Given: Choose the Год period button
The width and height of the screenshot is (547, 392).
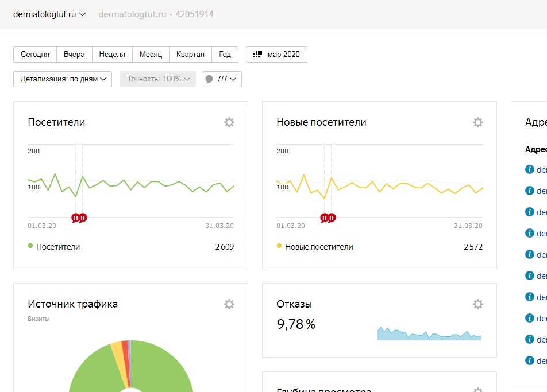Looking at the screenshot, I should [x=225, y=55].
